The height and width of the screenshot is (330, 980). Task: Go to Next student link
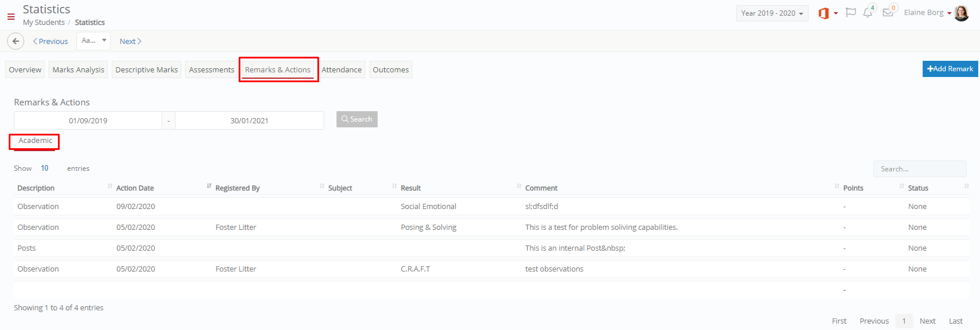pyautogui.click(x=130, y=42)
